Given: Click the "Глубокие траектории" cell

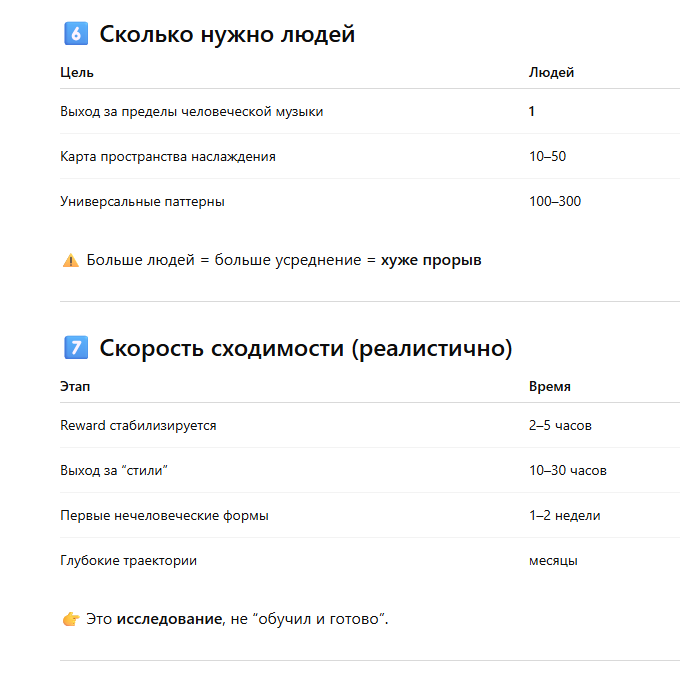Looking at the screenshot, I should pyautogui.click(x=128, y=560).
